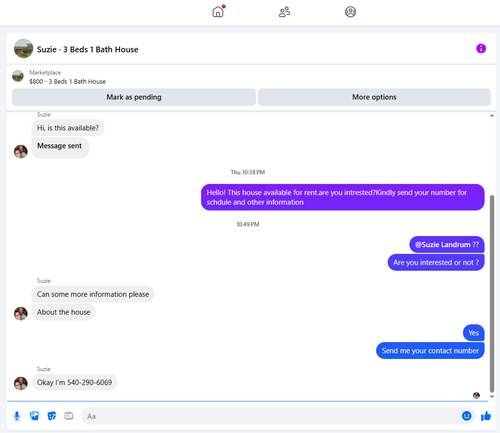500x433 pixels.
Task: Click the 'Okay I'm 540-290-6069' message
Action: tap(74, 382)
